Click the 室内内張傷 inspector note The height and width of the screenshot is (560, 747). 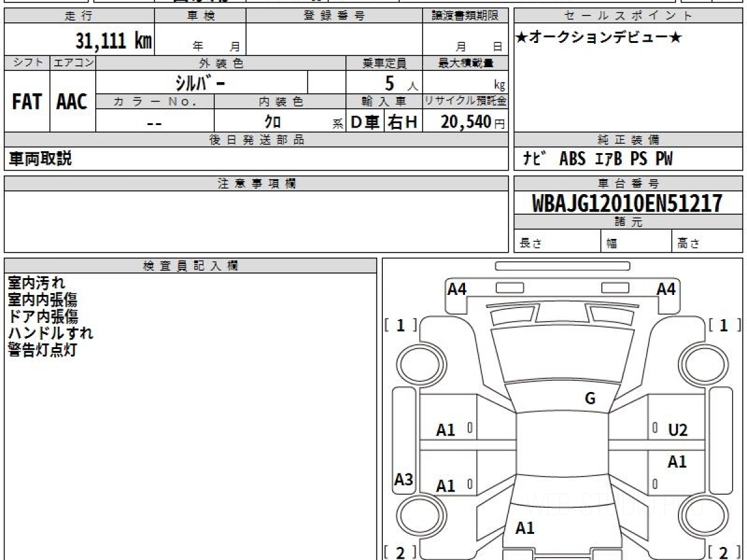[42, 300]
